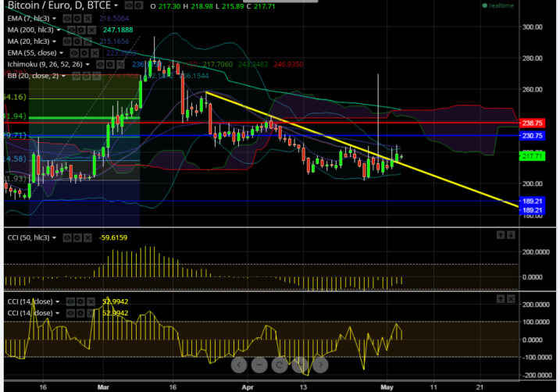Viewport: 560px width, 392px height.
Task: Select the green 217.71 current price label
Action: [532, 156]
